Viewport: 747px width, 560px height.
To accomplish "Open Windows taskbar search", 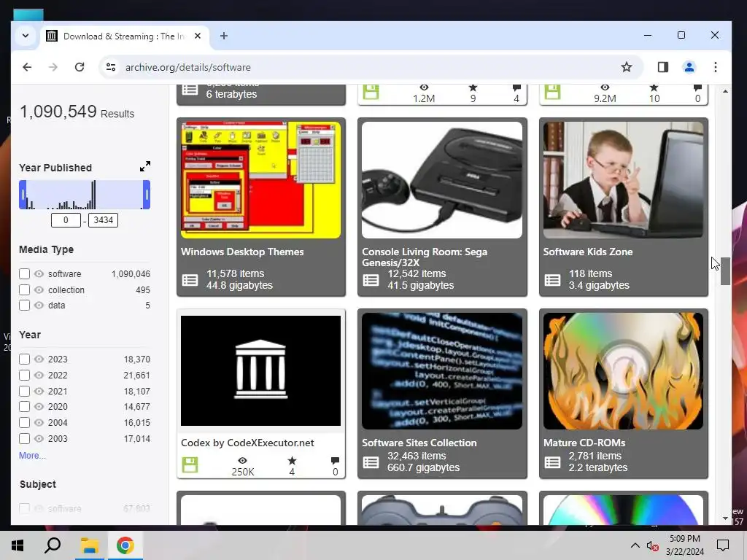I will (x=53, y=545).
